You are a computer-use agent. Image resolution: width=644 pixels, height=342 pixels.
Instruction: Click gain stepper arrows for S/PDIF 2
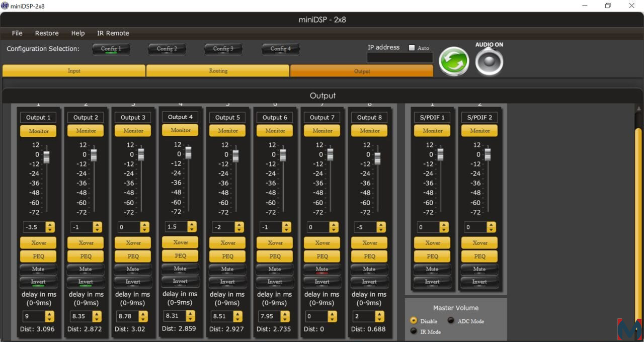[491, 227]
